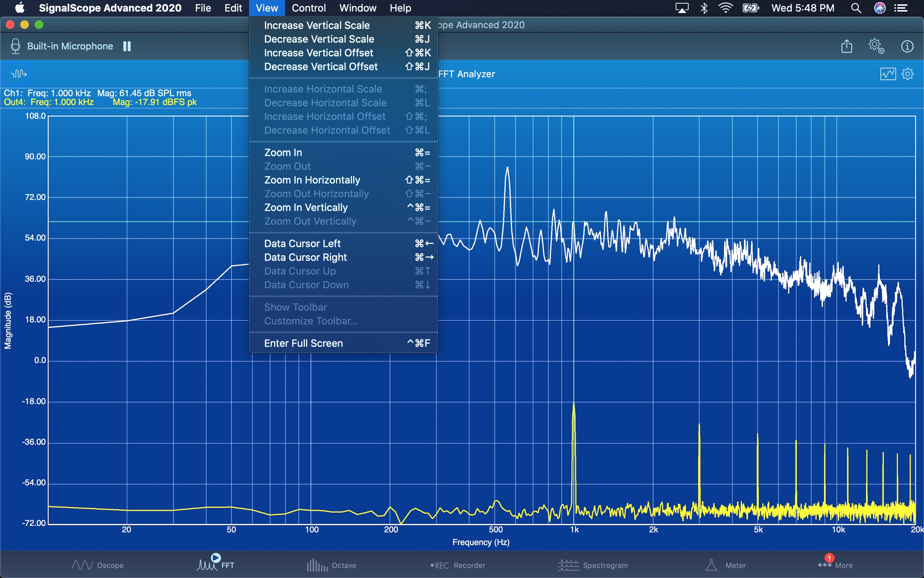Open the Recorder tool tab
Image resolution: width=924 pixels, height=578 pixels.
[457, 565]
